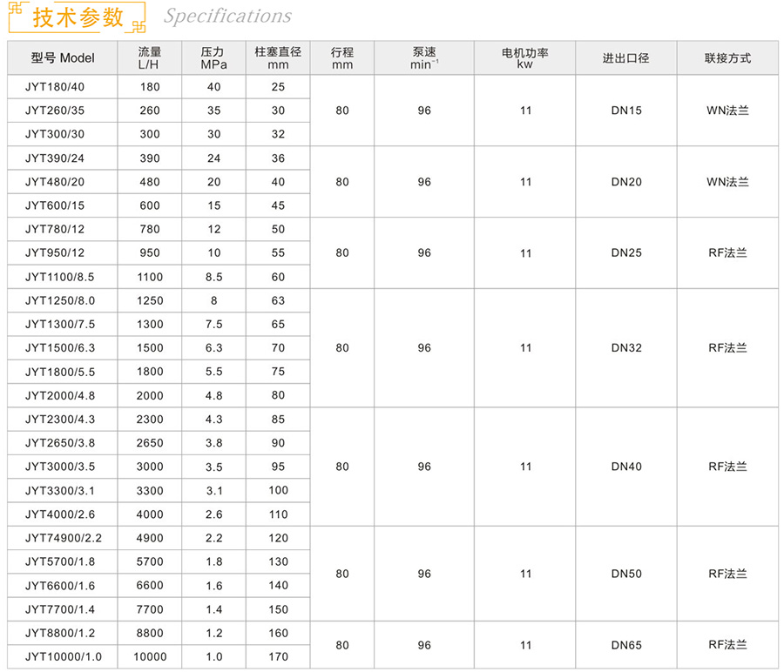Click the 联接方式 column header

tap(727, 58)
